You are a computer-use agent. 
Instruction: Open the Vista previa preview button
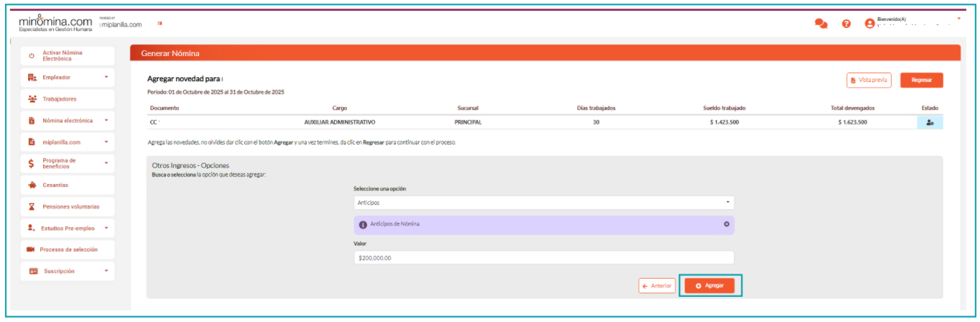869,80
